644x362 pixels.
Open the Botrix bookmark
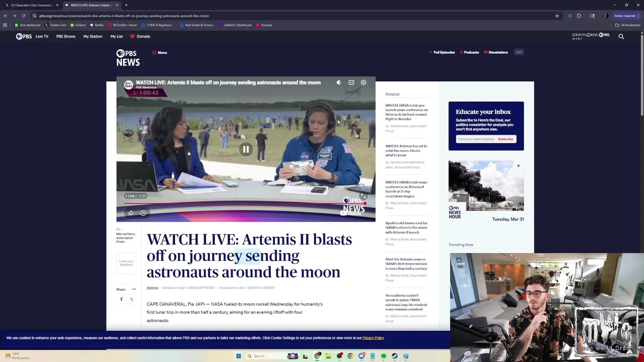pos(97,25)
